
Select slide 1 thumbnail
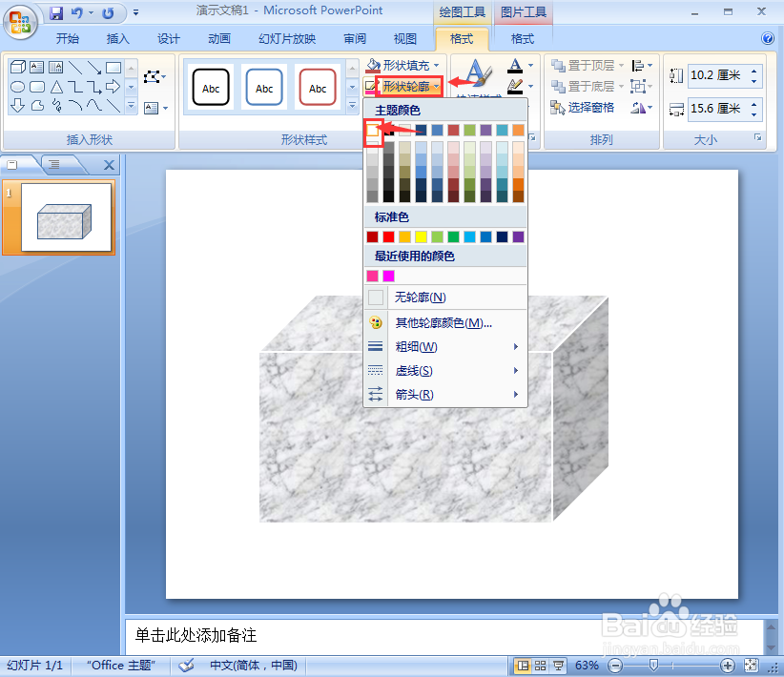(x=66, y=217)
